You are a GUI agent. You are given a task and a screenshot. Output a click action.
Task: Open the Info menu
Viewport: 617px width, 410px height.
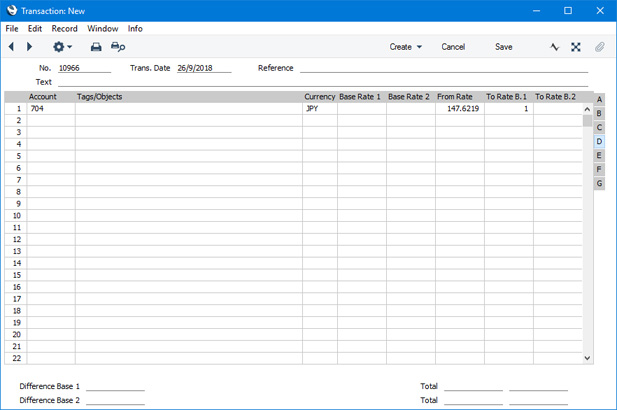coord(135,28)
